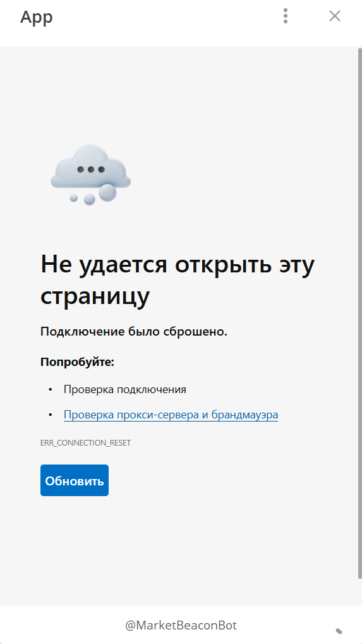Click the 'Не удается открыть эту страницу' heading
This screenshot has height=644, width=362.
[178, 280]
